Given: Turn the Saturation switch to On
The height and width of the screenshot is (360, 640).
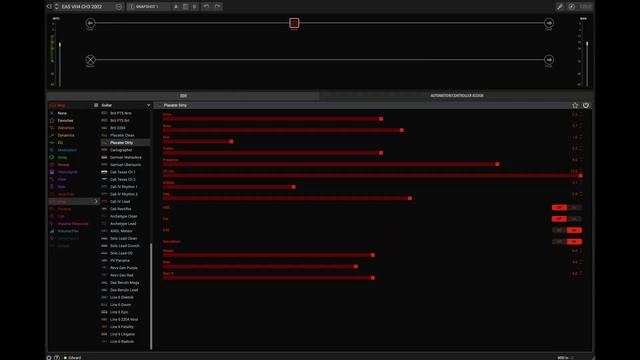Looking at the screenshot, I should (574, 242).
